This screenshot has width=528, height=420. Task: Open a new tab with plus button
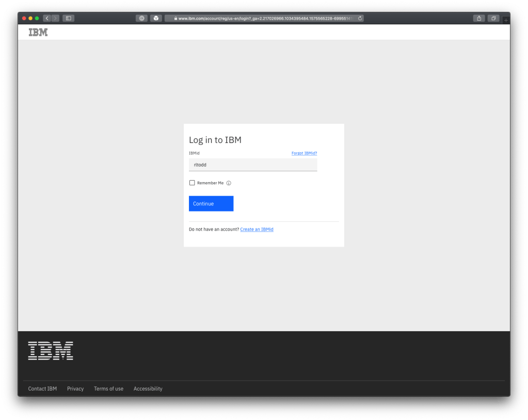click(506, 20)
